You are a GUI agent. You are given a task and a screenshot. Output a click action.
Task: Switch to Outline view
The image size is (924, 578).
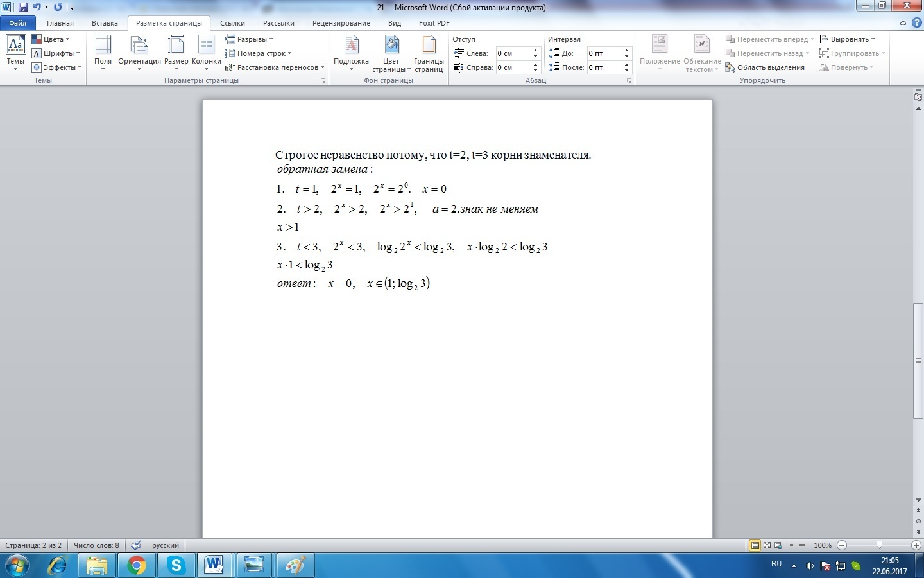pos(790,546)
